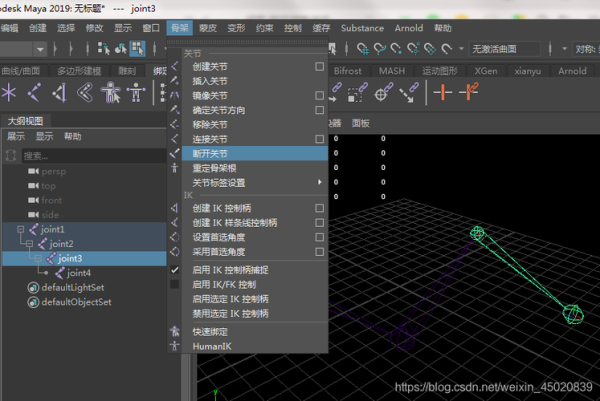The width and height of the screenshot is (600, 401).
Task: Select defaultObjectSet in the Outliner
Action: [x=76, y=302]
